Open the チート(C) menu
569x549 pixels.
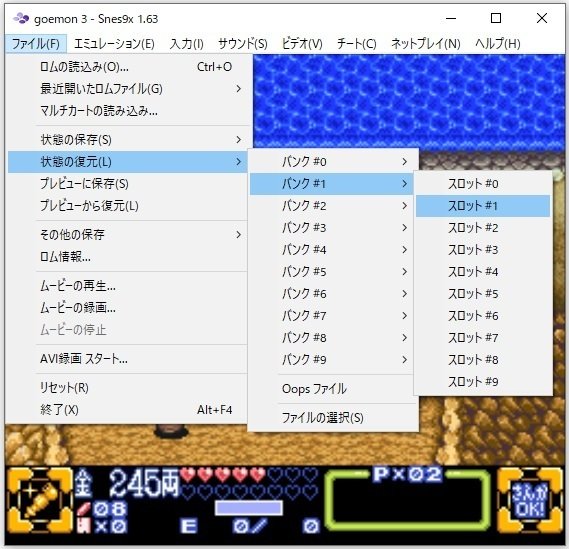[356, 44]
